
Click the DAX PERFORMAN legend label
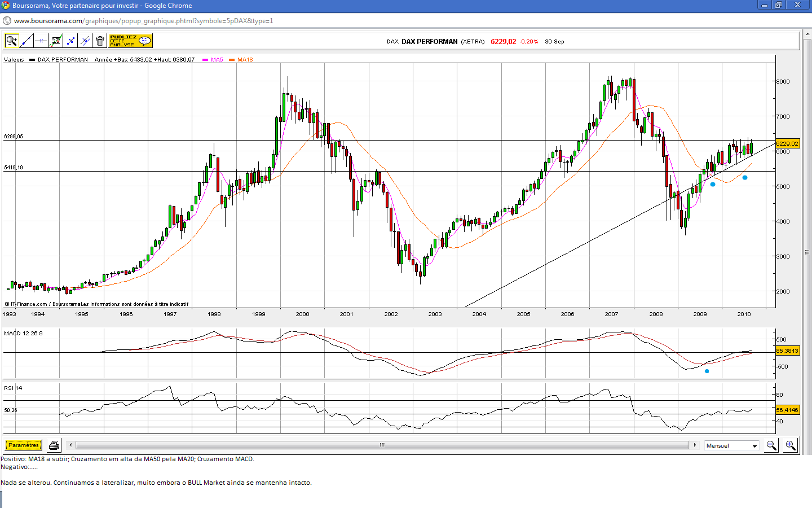coord(63,60)
